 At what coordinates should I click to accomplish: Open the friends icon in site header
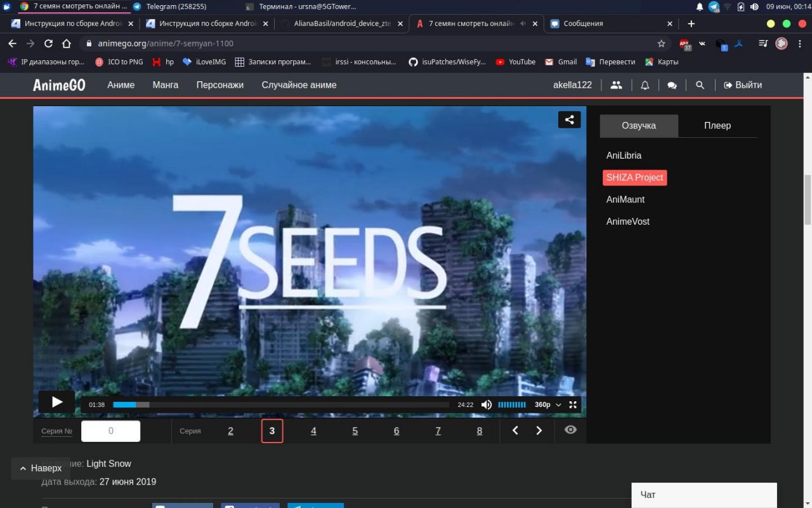tap(616, 85)
